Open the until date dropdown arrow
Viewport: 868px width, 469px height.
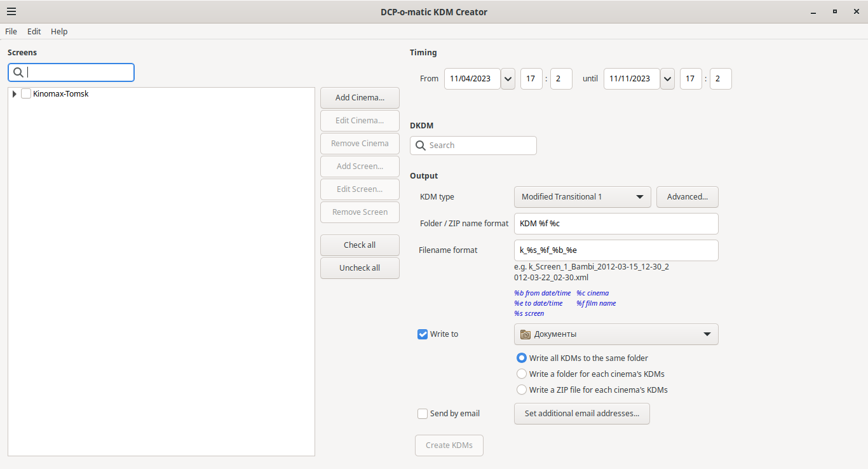(668, 79)
